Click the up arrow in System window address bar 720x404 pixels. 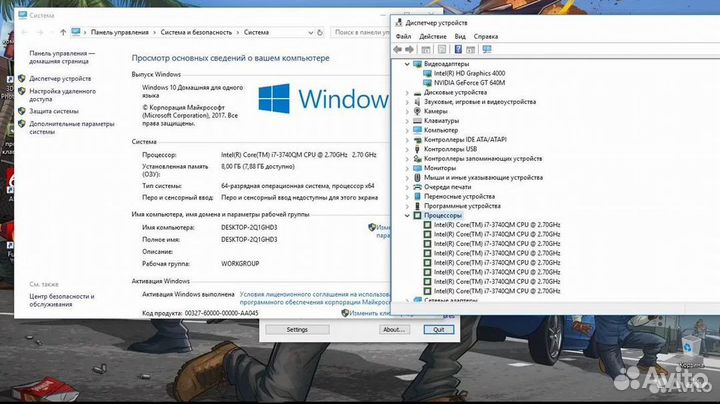pos(61,32)
